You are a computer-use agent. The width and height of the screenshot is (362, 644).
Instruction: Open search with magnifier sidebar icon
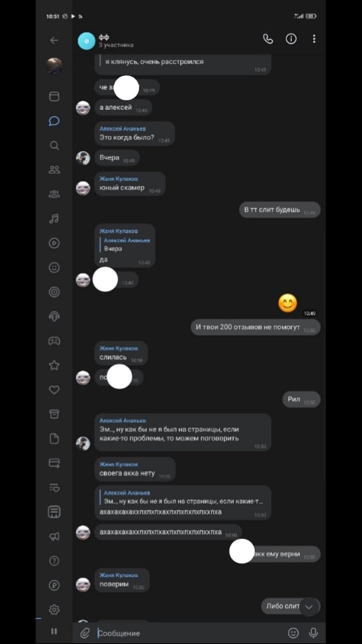pos(54,145)
